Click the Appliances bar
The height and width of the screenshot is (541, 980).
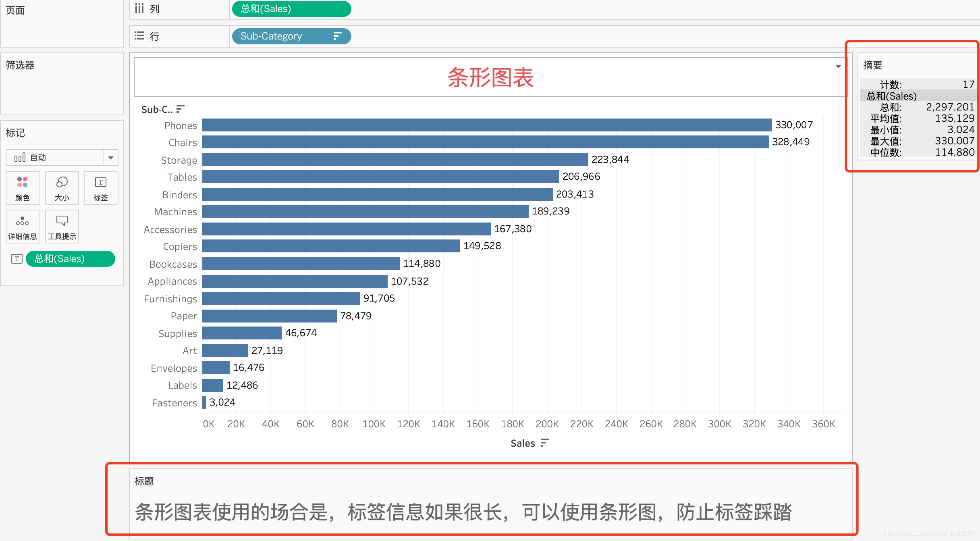pyautogui.click(x=295, y=281)
